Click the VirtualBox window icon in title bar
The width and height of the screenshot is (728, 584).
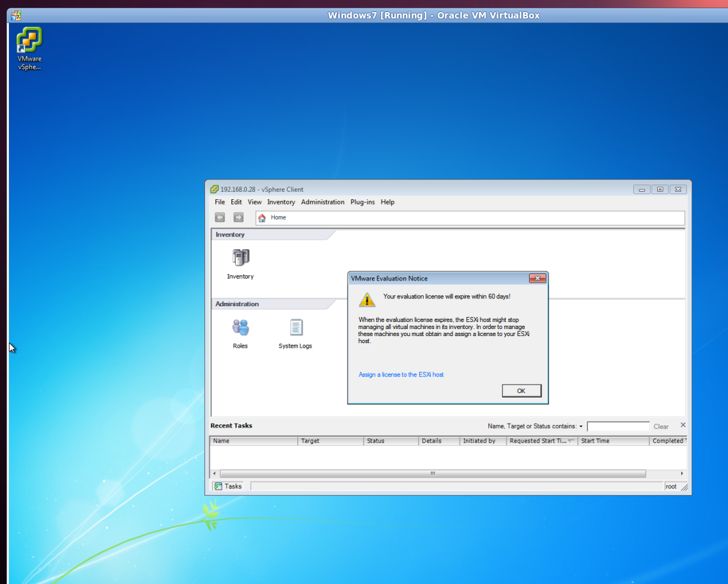[x=16, y=15]
